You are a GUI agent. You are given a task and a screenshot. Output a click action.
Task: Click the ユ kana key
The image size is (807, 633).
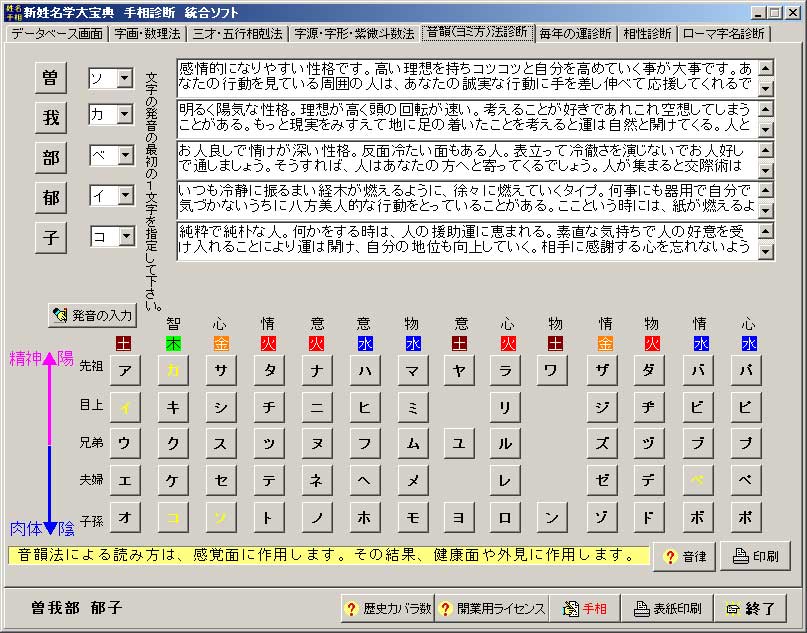pyautogui.click(x=459, y=444)
